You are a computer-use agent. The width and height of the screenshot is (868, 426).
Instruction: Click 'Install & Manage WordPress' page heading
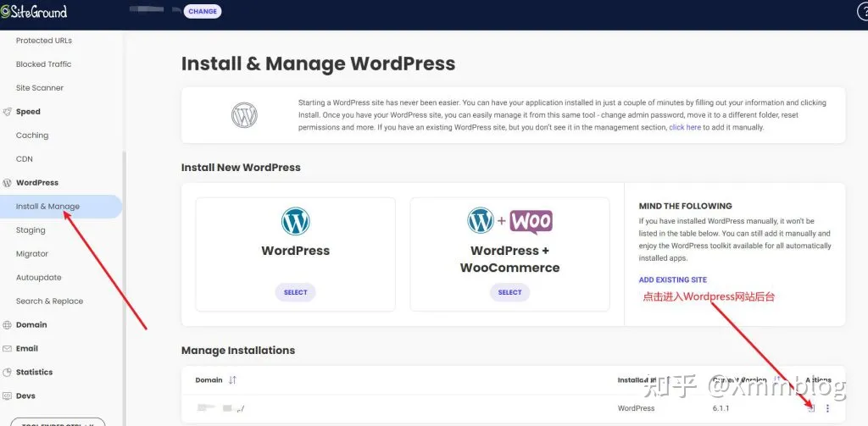[319, 64]
